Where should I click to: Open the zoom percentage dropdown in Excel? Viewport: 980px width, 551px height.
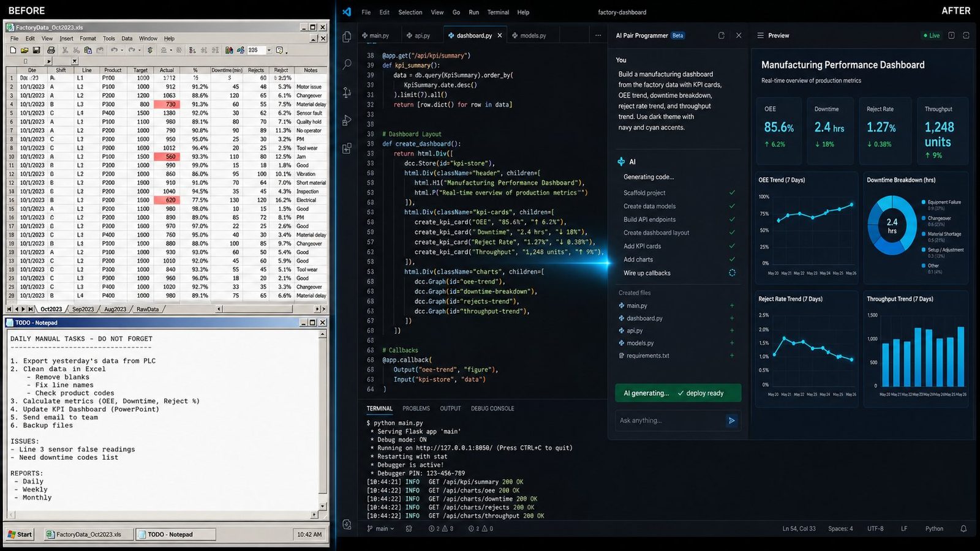tap(268, 50)
